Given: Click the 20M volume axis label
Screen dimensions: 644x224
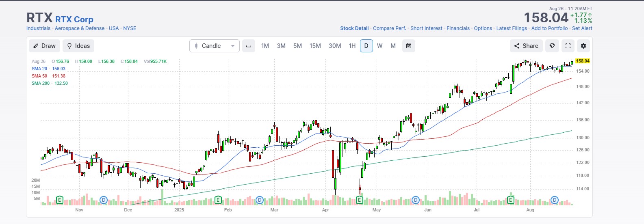Looking at the screenshot, I should [36, 180].
